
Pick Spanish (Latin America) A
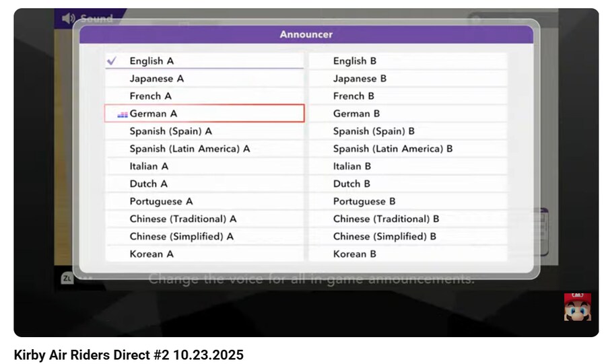[204, 149]
